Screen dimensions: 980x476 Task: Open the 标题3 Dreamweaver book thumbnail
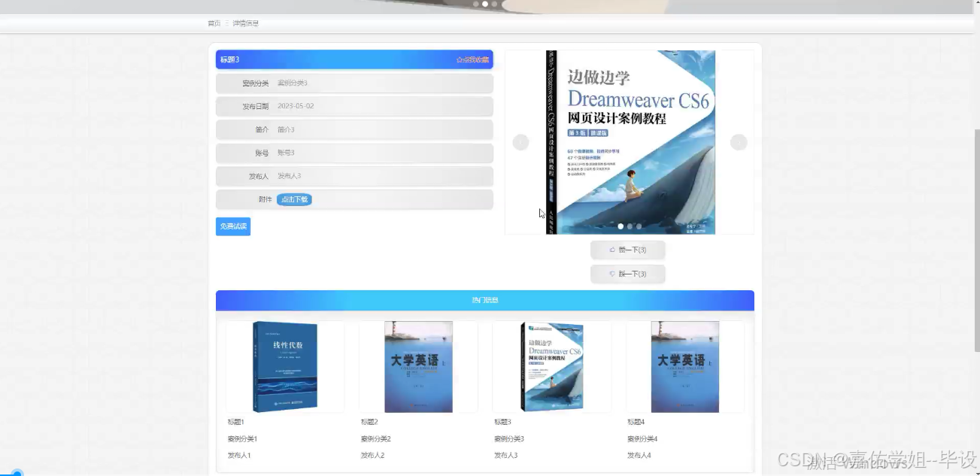coord(552,367)
